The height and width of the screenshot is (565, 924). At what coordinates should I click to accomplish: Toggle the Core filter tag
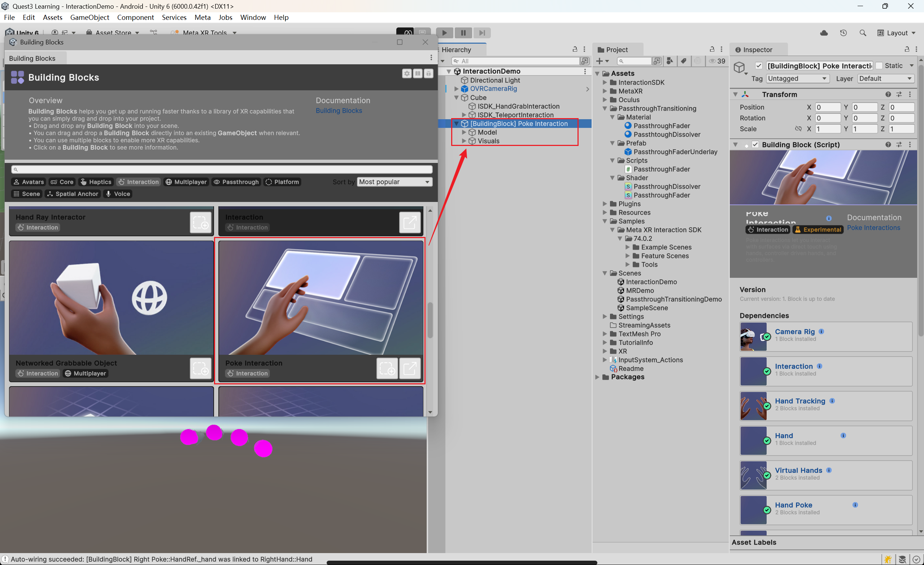click(62, 182)
